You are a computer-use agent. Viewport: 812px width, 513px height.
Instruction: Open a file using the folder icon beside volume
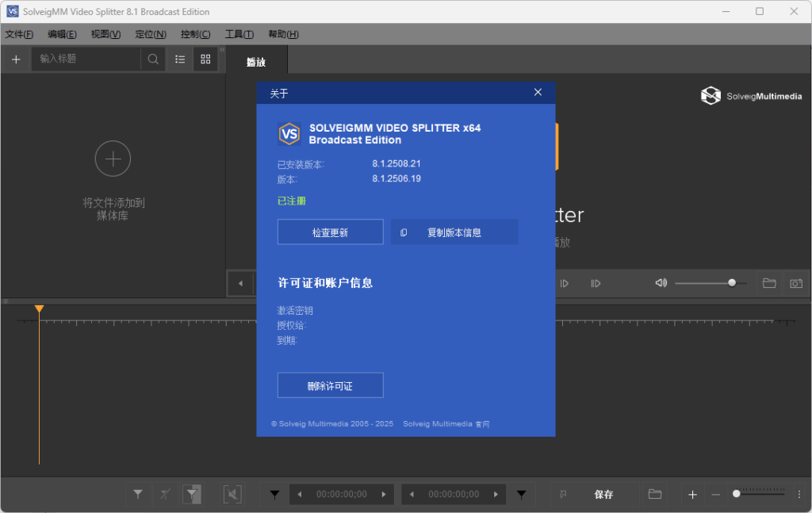point(768,283)
